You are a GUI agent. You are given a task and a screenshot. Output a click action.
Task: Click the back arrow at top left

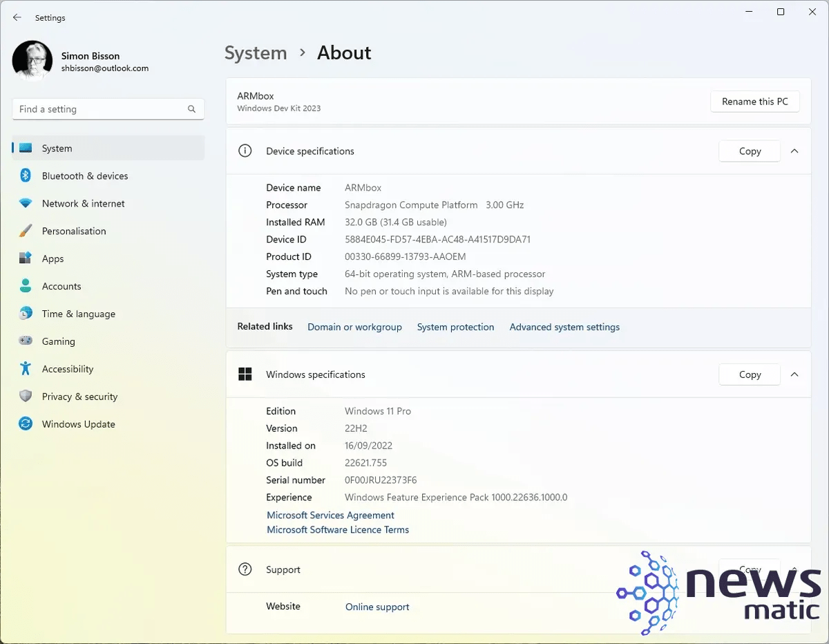tap(17, 17)
